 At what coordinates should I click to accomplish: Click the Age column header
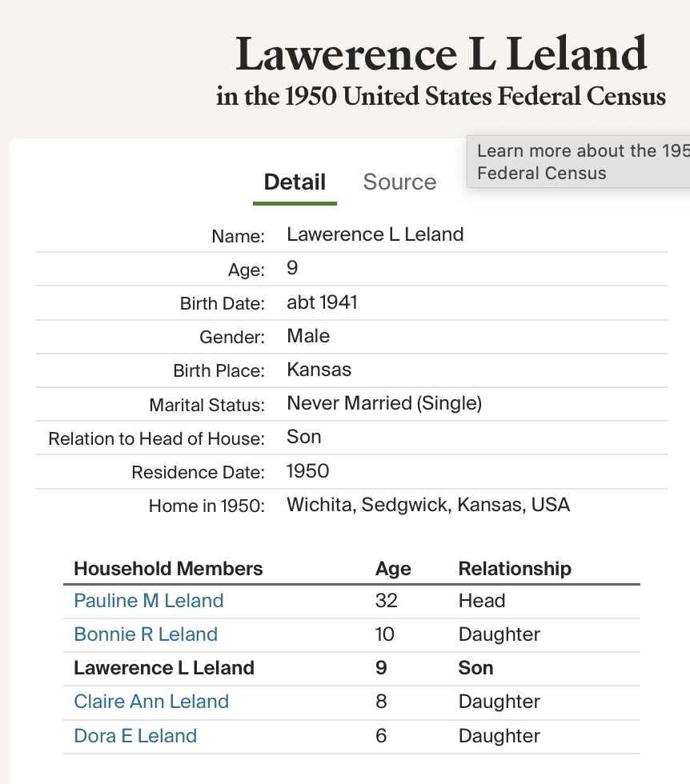tap(393, 569)
